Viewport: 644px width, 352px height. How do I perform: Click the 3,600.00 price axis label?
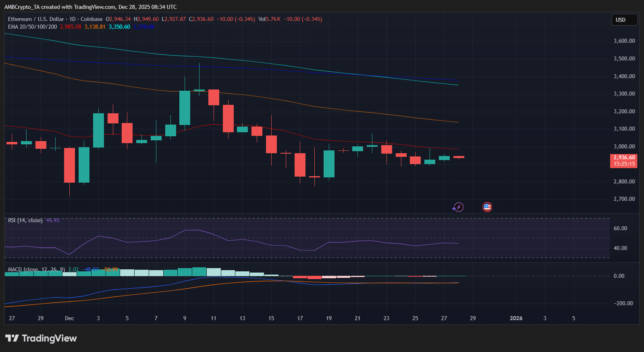[624, 41]
